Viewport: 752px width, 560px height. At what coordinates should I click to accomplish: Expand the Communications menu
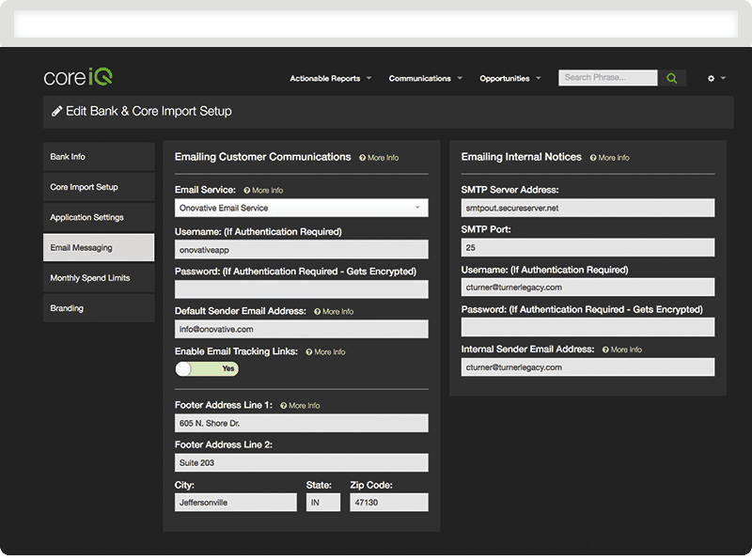(426, 78)
